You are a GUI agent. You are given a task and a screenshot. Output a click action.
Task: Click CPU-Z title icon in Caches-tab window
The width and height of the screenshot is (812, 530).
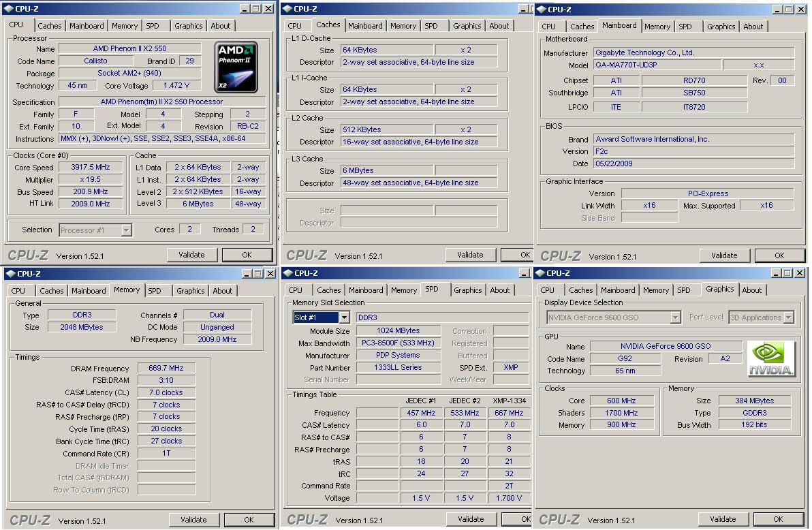coord(287,9)
